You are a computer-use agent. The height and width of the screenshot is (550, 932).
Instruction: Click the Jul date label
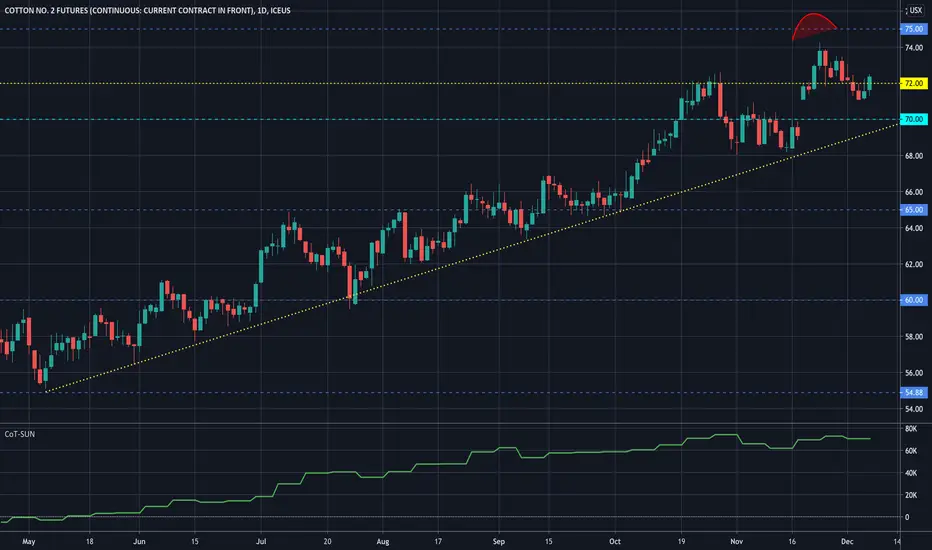tap(260, 542)
